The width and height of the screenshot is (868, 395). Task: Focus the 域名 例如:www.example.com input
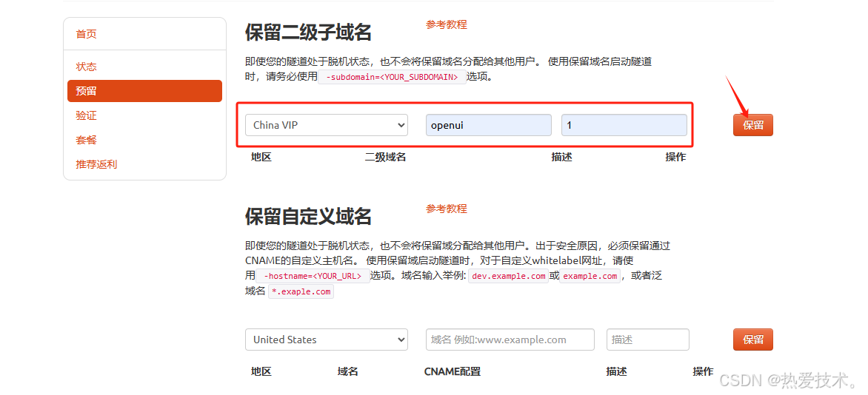coord(510,340)
